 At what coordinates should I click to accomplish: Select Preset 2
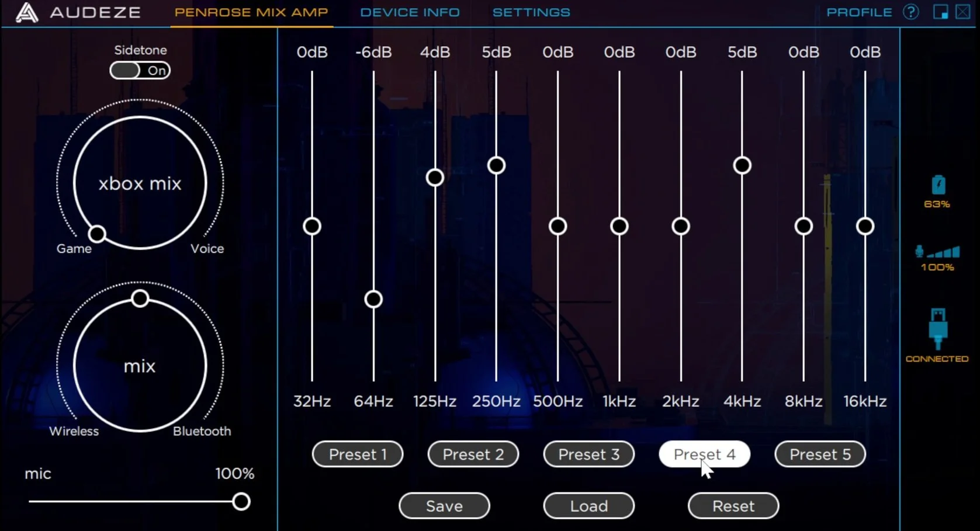pyautogui.click(x=473, y=454)
